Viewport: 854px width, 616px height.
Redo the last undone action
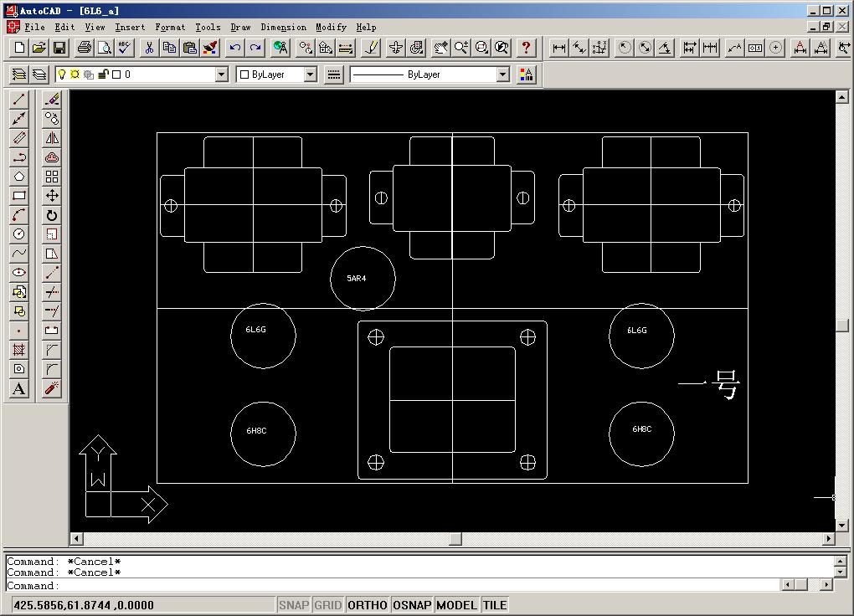click(255, 48)
